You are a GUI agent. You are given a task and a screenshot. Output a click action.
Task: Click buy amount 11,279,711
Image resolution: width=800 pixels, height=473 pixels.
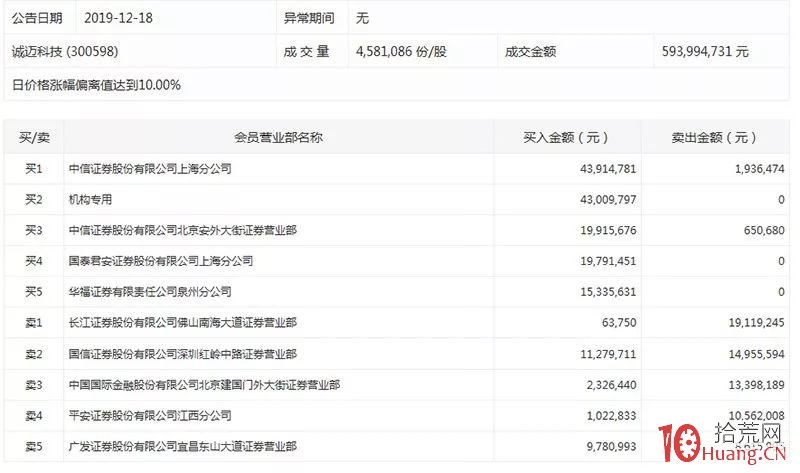[608, 354]
